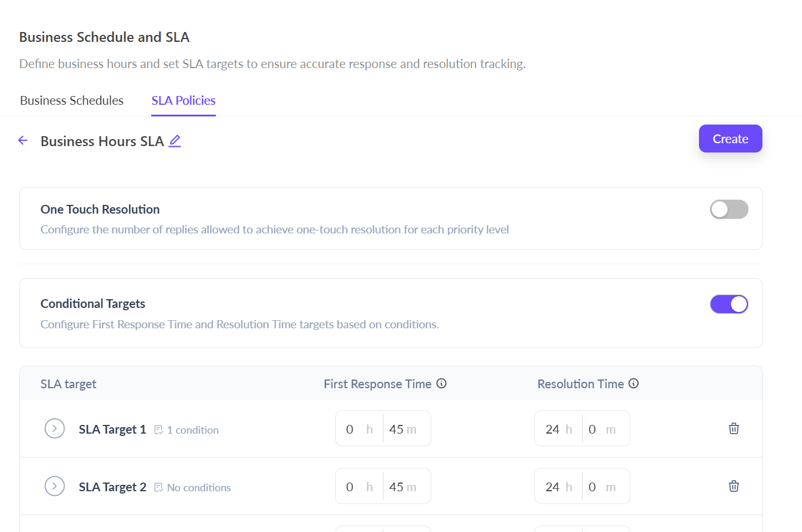Click the condition icon next to SLA Target 1
Image resolution: width=802 pixels, height=532 pixels.
click(x=158, y=430)
